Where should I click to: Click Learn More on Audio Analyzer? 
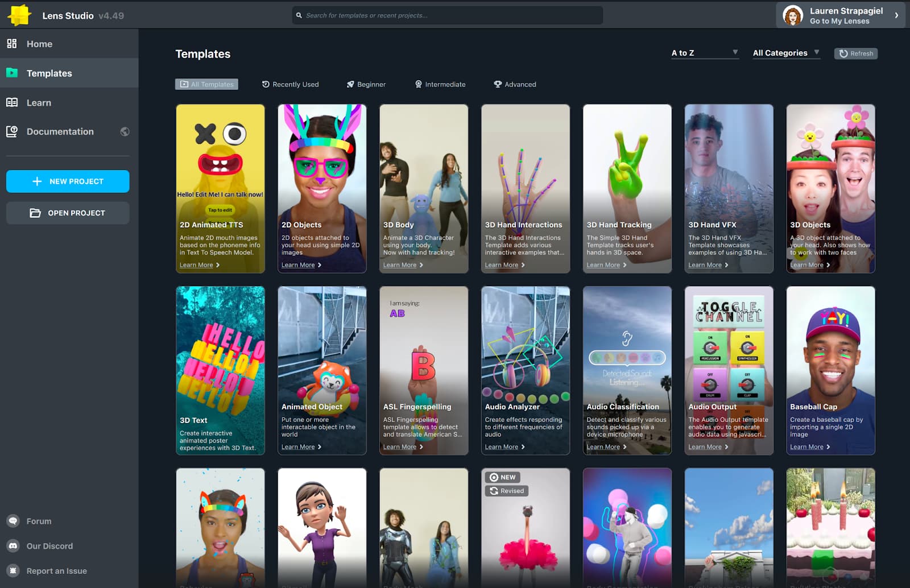click(x=505, y=447)
